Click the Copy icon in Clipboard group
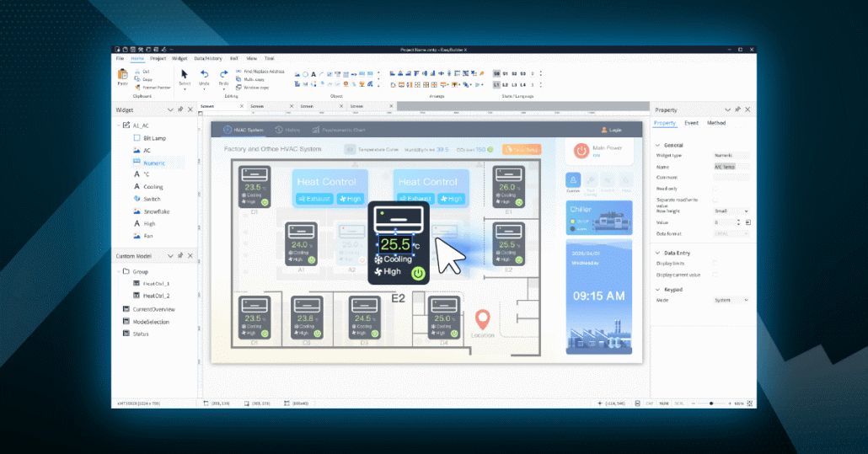The image size is (868, 454). [x=137, y=79]
